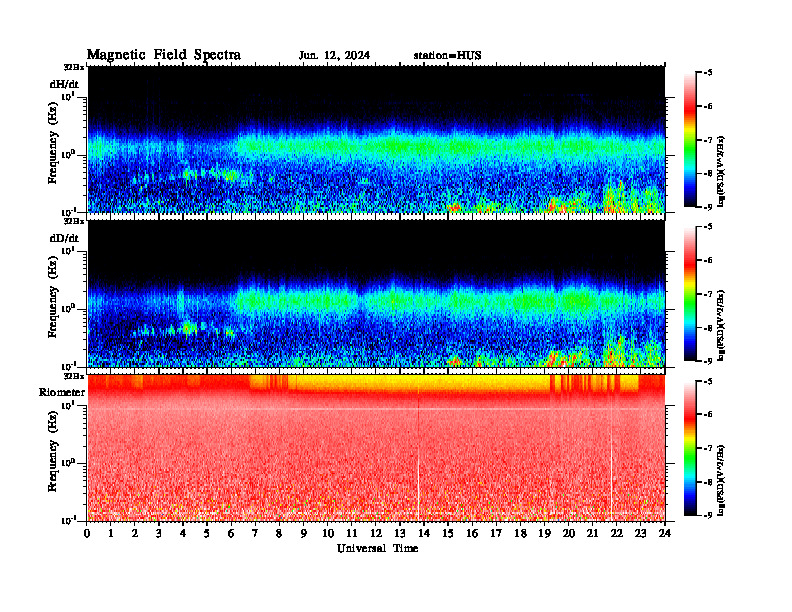Click the top panel color scale bar
Screen dimensions: 792x612
(x=690, y=140)
